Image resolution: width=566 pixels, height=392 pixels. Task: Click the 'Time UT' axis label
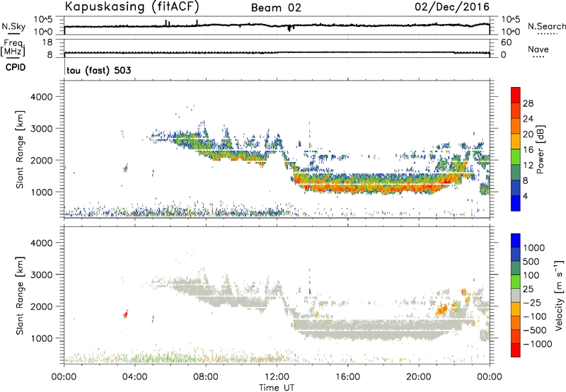point(277,388)
